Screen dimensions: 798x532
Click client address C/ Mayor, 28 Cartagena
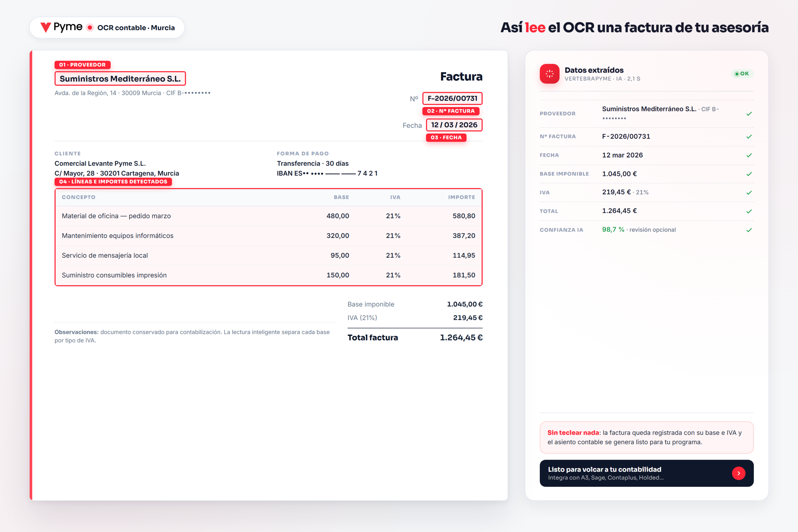pyautogui.click(x=117, y=173)
